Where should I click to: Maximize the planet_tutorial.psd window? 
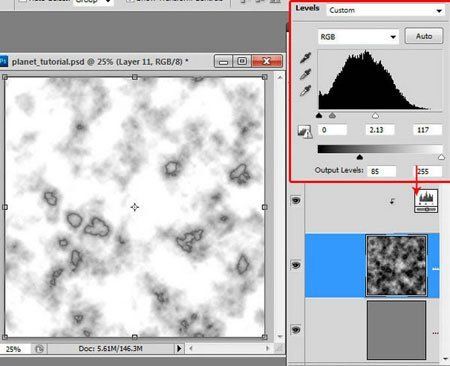coord(242,61)
